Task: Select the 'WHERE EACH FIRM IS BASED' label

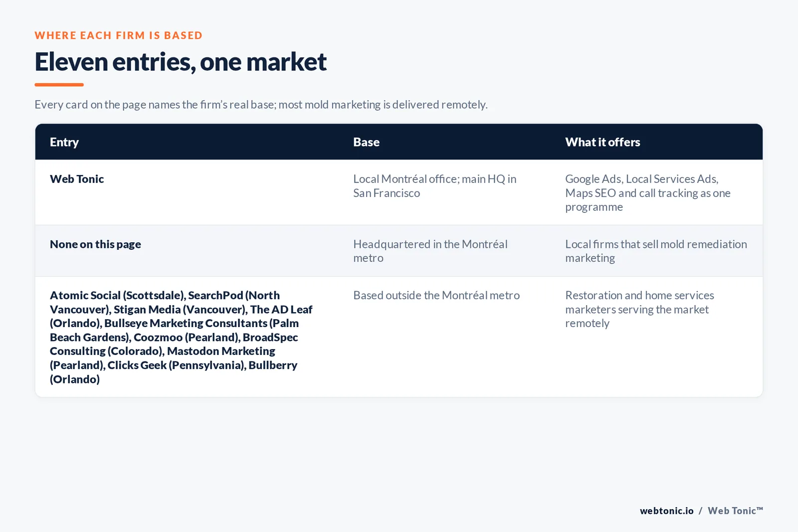Action: (119, 35)
